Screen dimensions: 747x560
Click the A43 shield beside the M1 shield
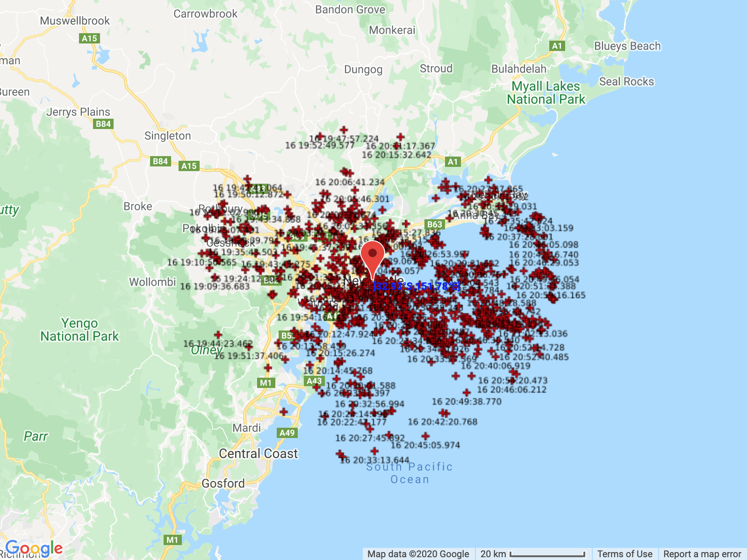pos(314,381)
